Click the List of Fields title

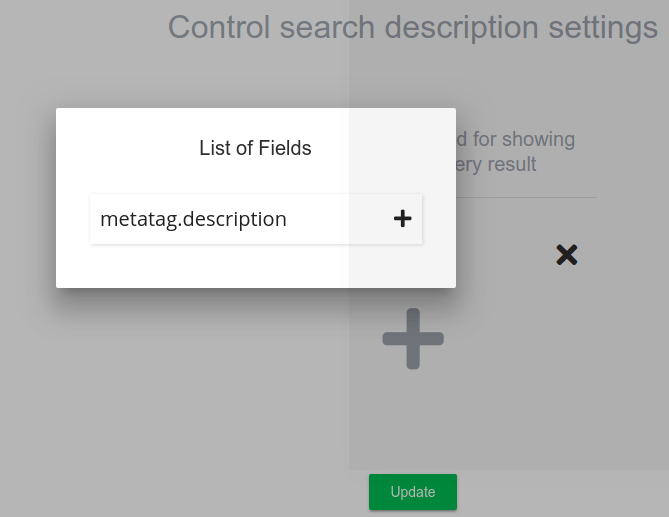[x=255, y=148]
